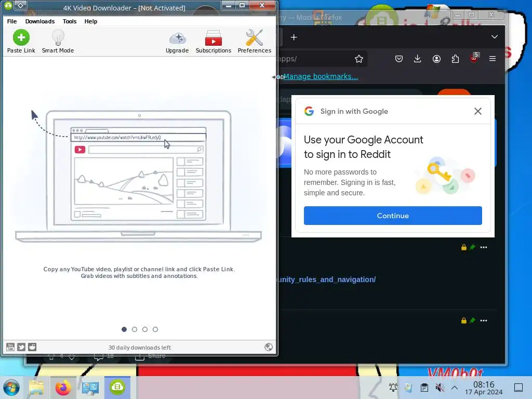Open Firefox account icon

point(436,59)
